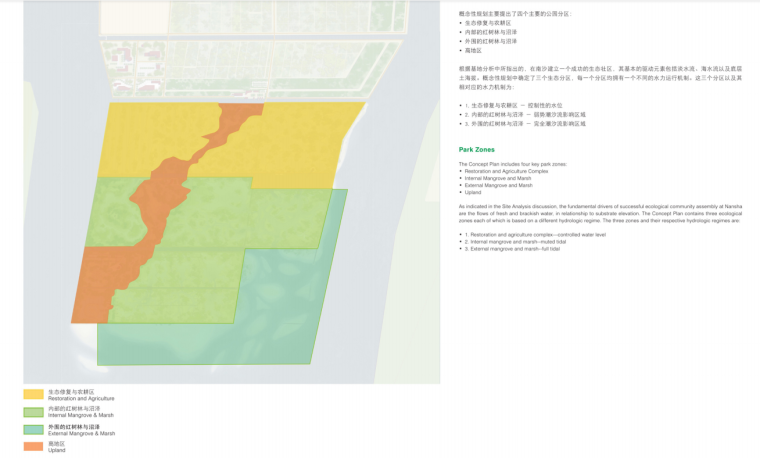Click the orange Upland legend swatch
The image size is (760, 458).
(33, 447)
